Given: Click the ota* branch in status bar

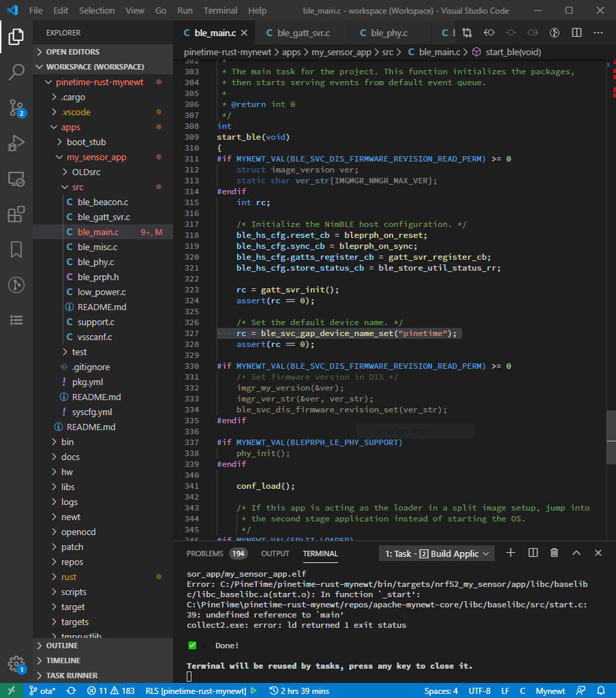Looking at the screenshot, I should [42, 691].
